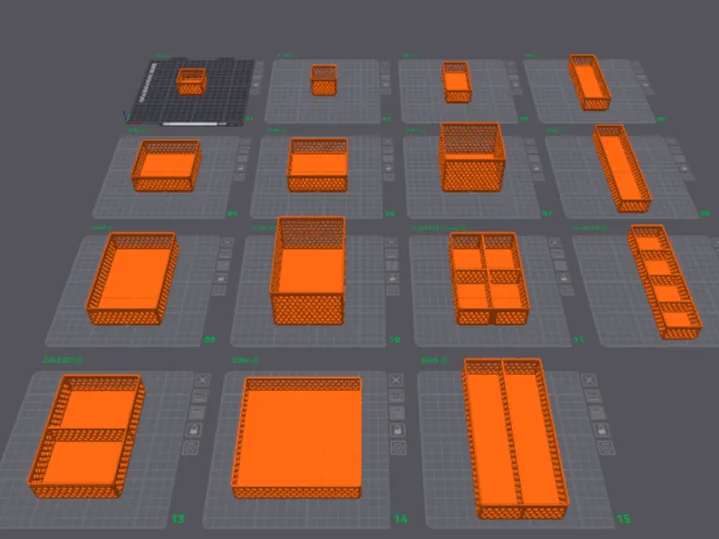Select the long two-column bin on plate 15

(x=515, y=438)
